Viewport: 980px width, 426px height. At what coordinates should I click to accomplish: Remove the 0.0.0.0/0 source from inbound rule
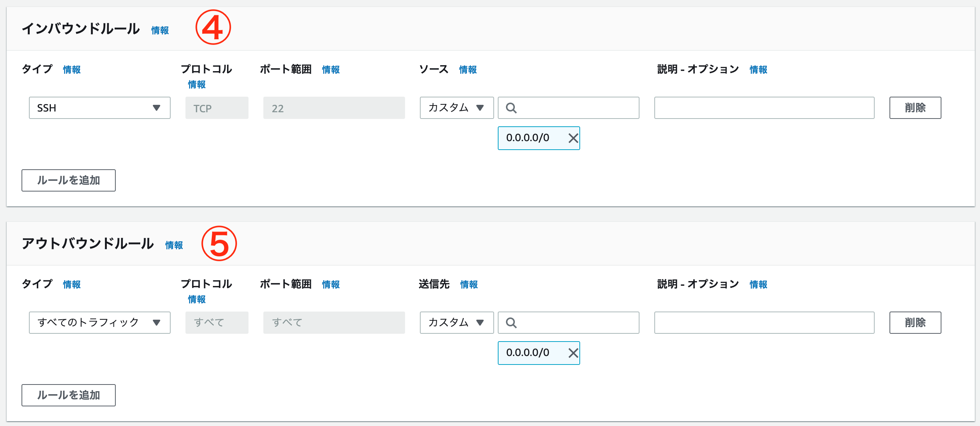point(574,138)
